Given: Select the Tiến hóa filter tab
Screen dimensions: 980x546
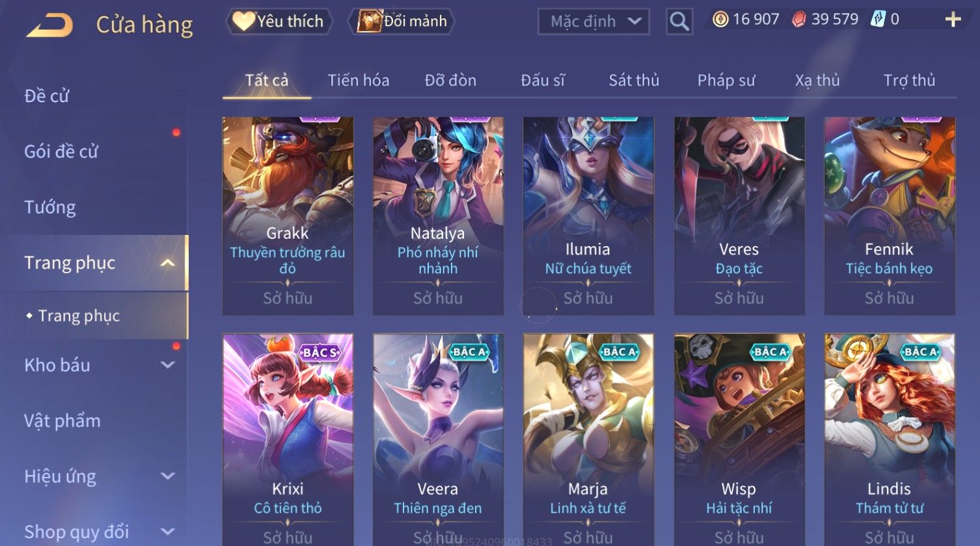Looking at the screenshot, I should tap(359, 80).
